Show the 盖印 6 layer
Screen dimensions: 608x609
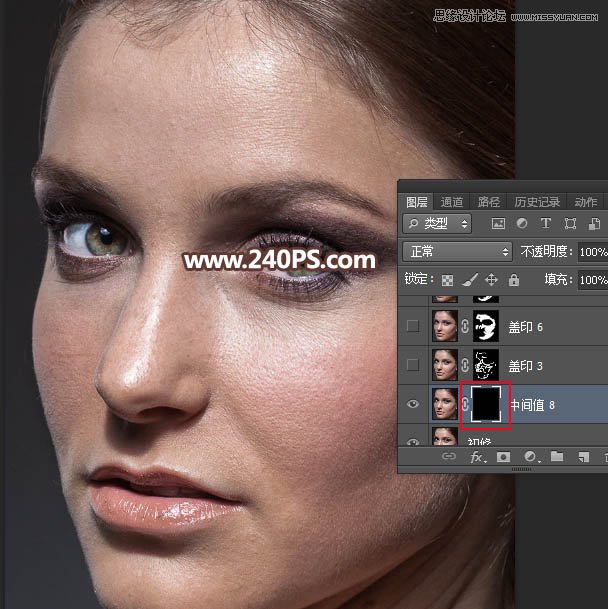pos(413,325)
